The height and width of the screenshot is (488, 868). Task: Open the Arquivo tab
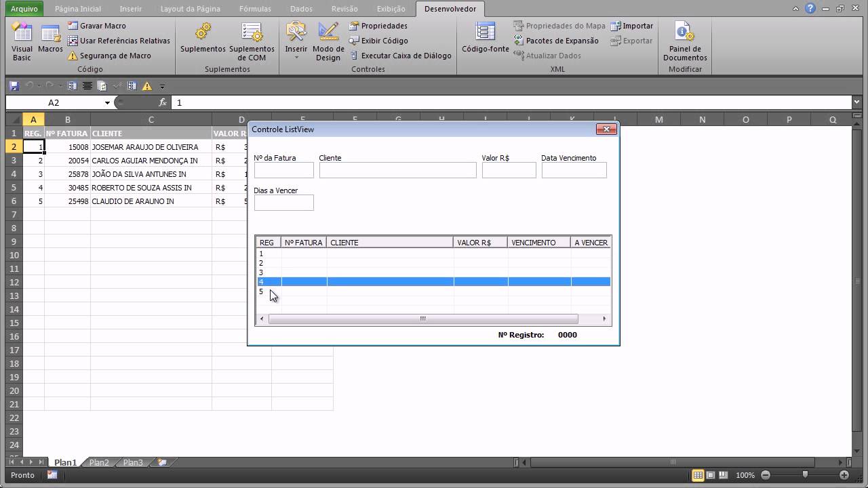(24, 9)
